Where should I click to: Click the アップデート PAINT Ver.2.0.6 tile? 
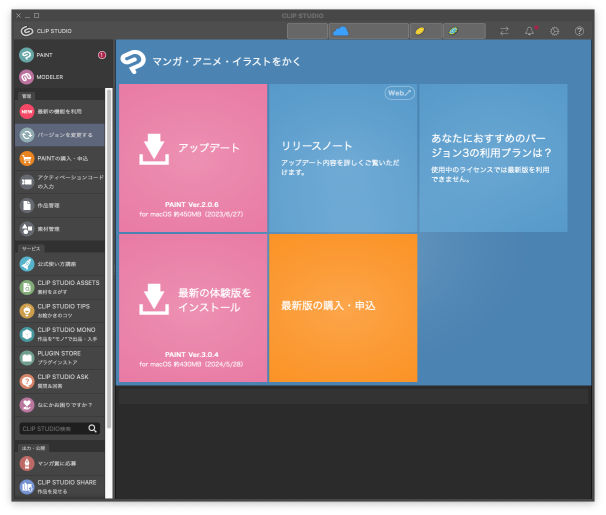193,158
